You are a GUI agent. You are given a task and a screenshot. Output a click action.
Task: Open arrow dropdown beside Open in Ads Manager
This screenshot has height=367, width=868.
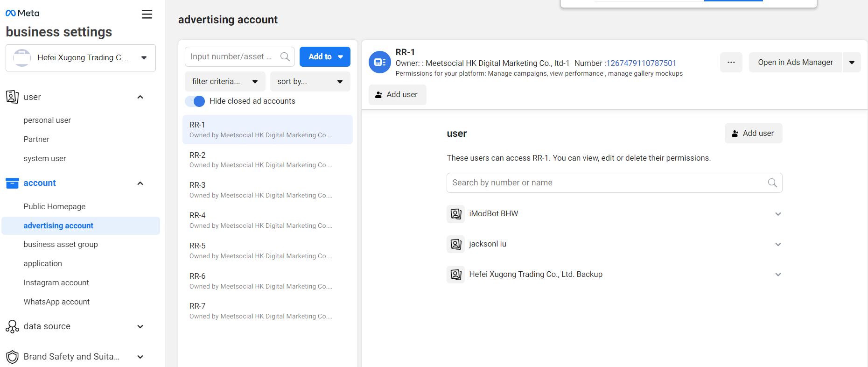[x=852, y=62]
